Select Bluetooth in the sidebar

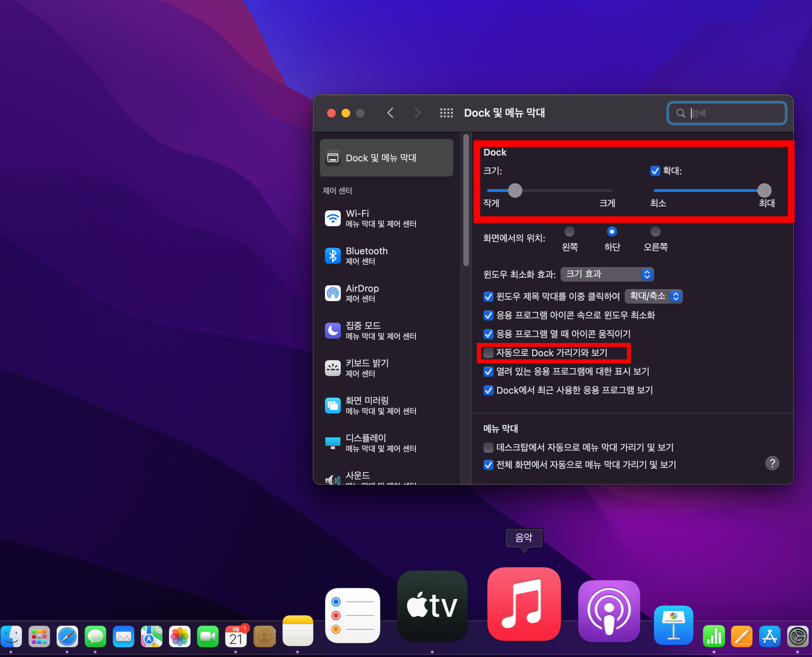tap(387, 256)
